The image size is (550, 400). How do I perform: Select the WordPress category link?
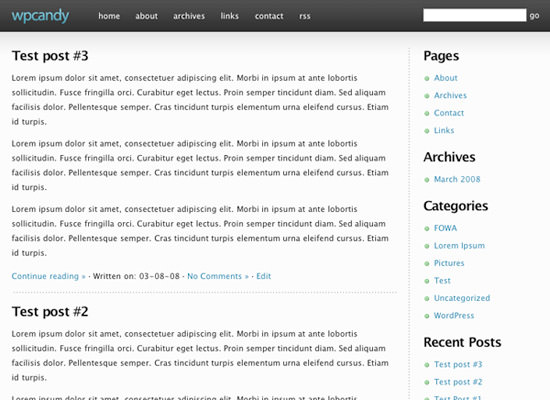coord(454,315)
